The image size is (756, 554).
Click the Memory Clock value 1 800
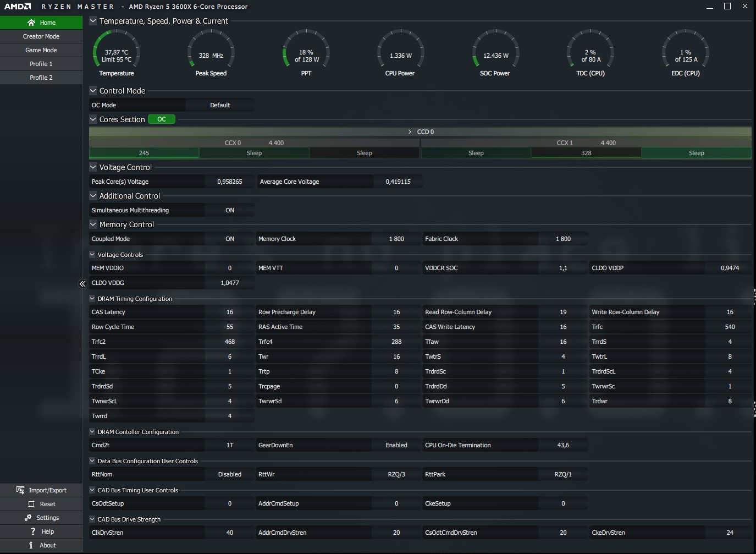(x=396, y=239)
